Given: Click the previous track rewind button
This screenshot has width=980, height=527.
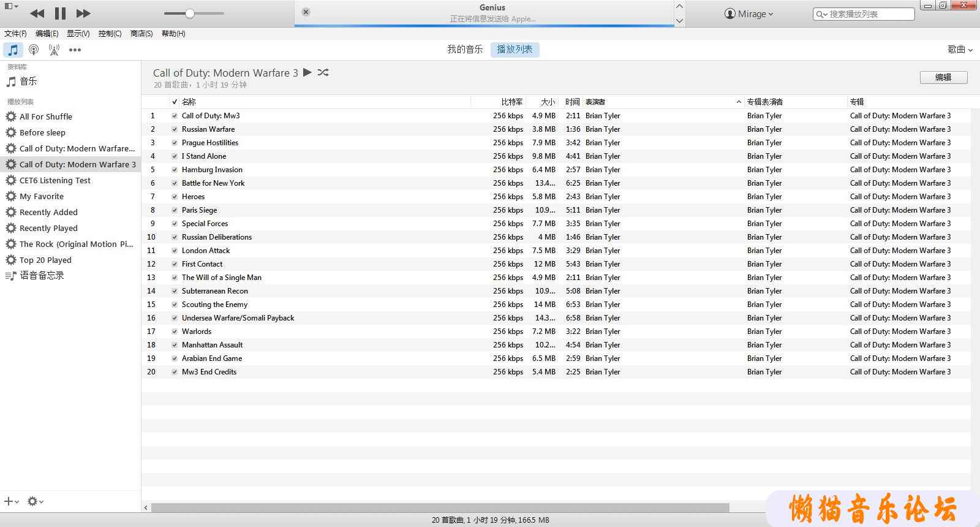Looking at the screenshot, I should [37, 13].
